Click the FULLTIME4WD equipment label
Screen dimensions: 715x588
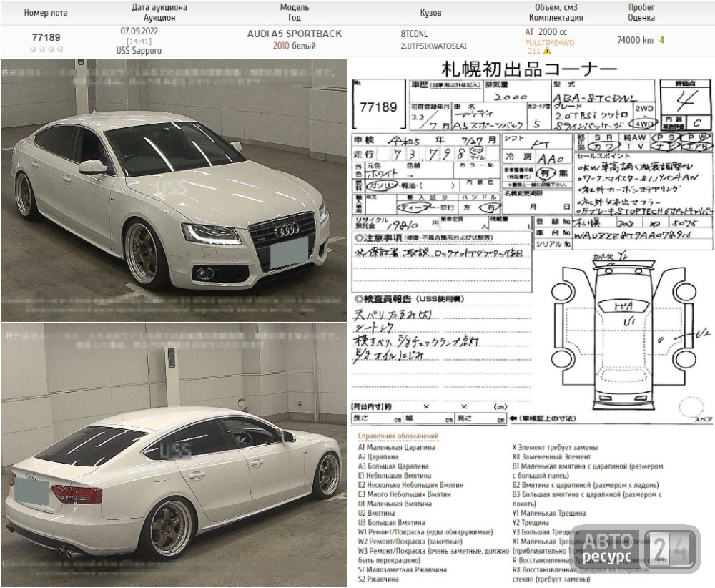tap(549, 42)
